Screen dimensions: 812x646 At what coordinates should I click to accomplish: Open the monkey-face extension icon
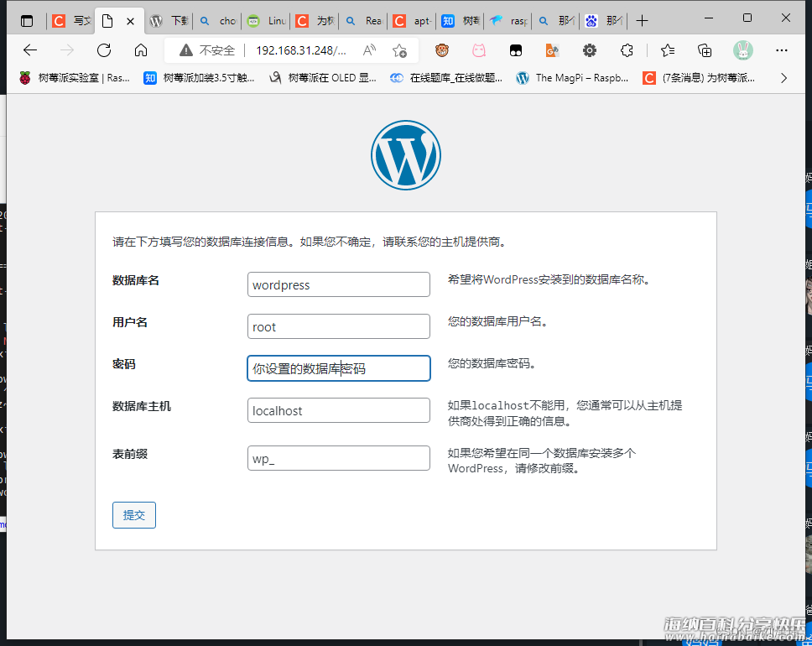442,50
